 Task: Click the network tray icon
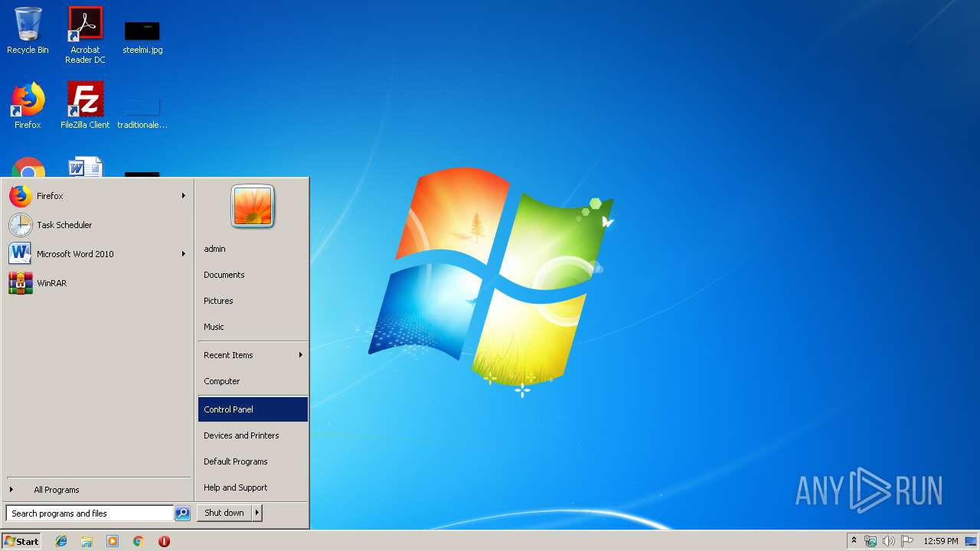pyautogui.click(x=871, y=541)
